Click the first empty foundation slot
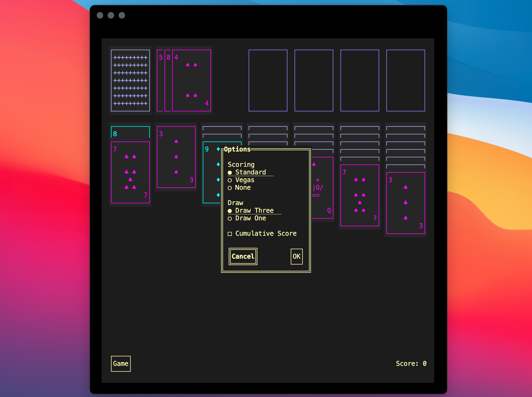 tap(268, 80)
